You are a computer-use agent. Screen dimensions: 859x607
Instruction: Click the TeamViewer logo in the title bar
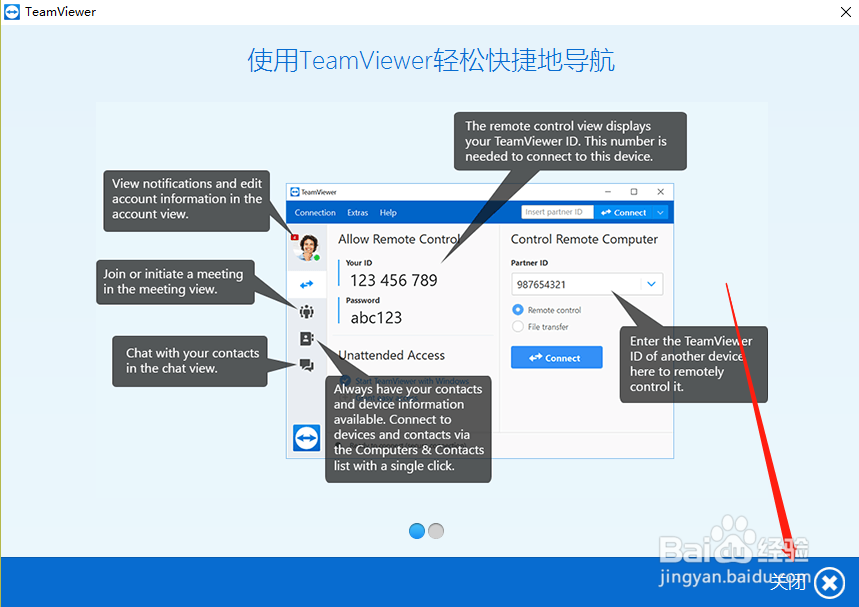(x=12, y=12)
